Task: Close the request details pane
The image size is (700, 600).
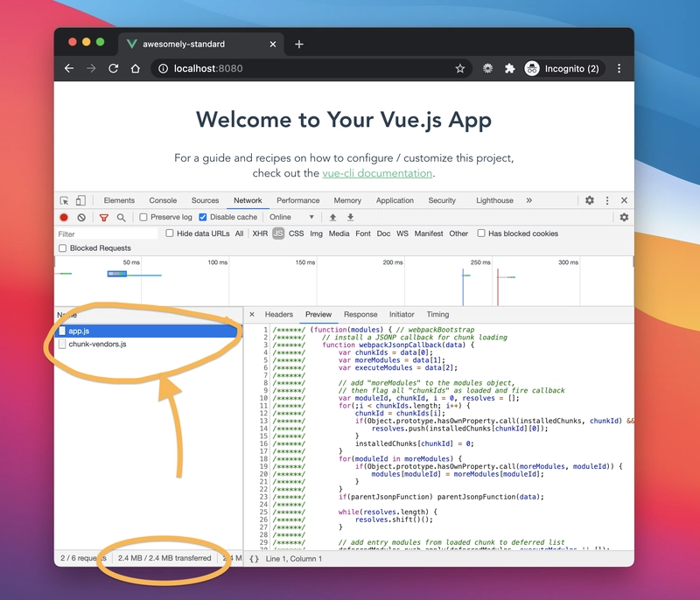Action: [252, 315]
